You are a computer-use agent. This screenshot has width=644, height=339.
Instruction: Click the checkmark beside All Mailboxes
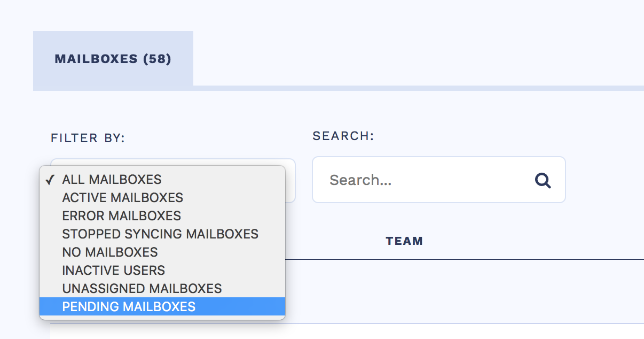pyautogui.click(x=51, y=180)
